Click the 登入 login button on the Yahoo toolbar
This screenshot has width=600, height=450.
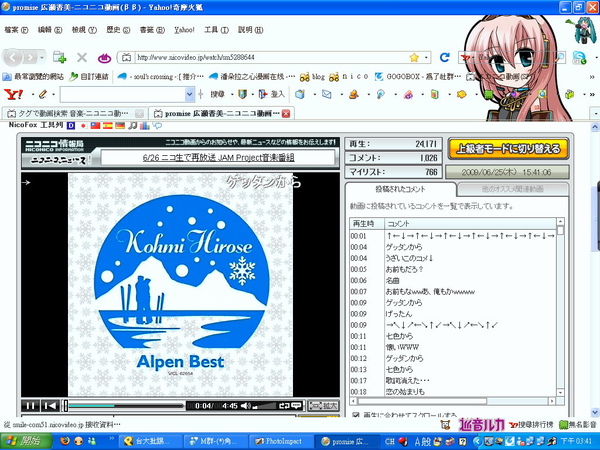click(272, 94)
